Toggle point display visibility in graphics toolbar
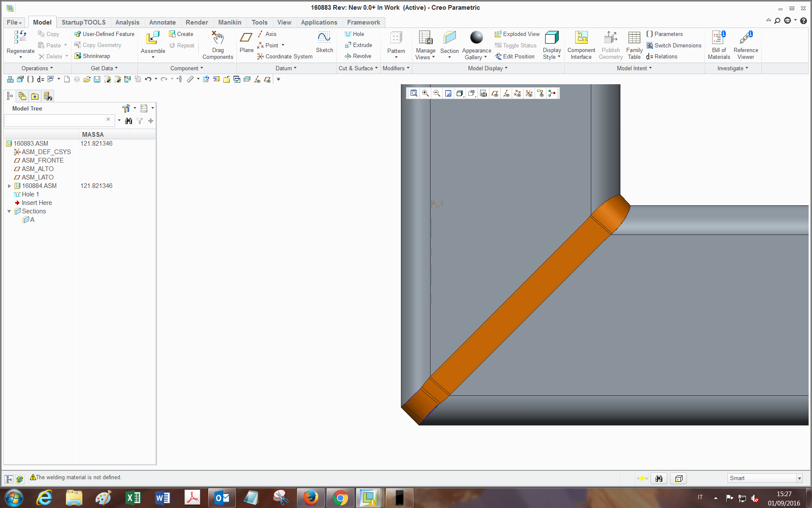The image size is (812, 508). (x=518, y=93)
